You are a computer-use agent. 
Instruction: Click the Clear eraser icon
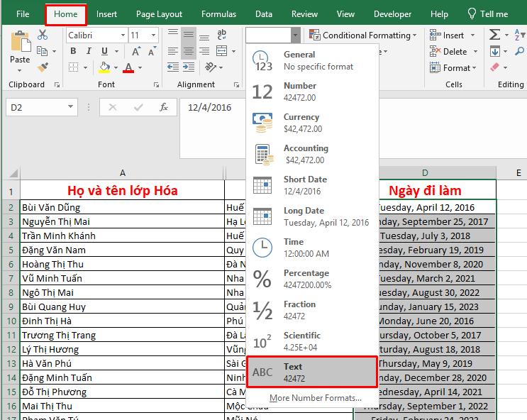coord(494,67)
